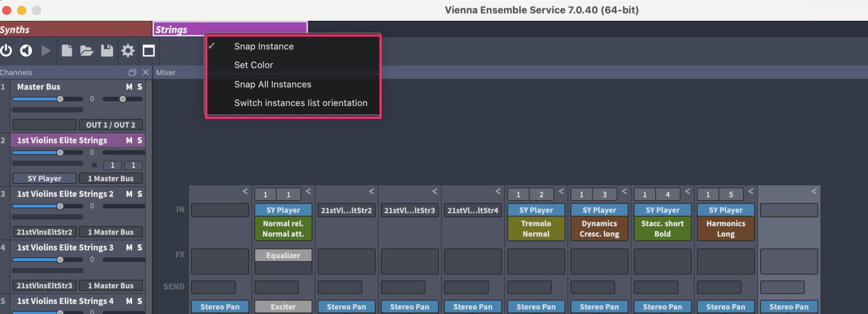
Task: Undock the Channels panel with the float icon
Action: pos(133,73)
